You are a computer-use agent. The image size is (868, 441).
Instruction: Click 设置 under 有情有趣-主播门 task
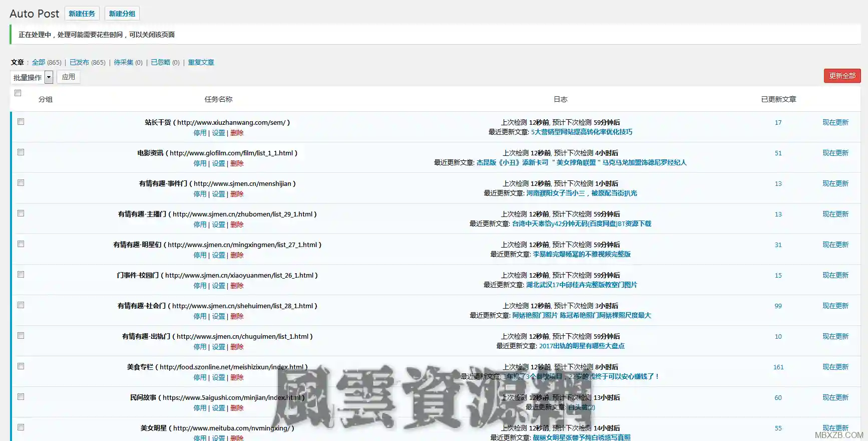pyautogui.click(x=218, y=225)
